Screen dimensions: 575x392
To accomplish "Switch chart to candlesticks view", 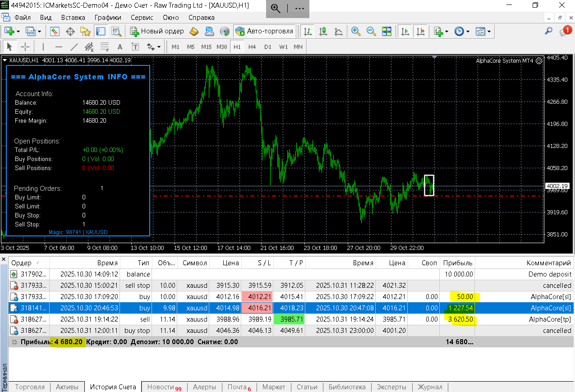I will (323, 32).
